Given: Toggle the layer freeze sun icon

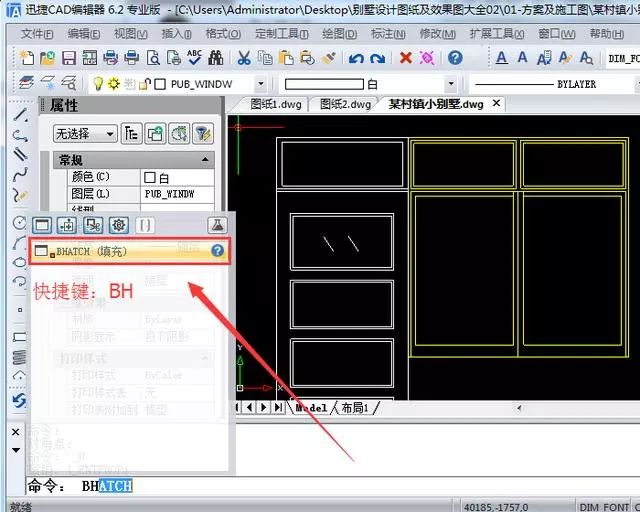Looking at the screenshot, I should 113,84.
